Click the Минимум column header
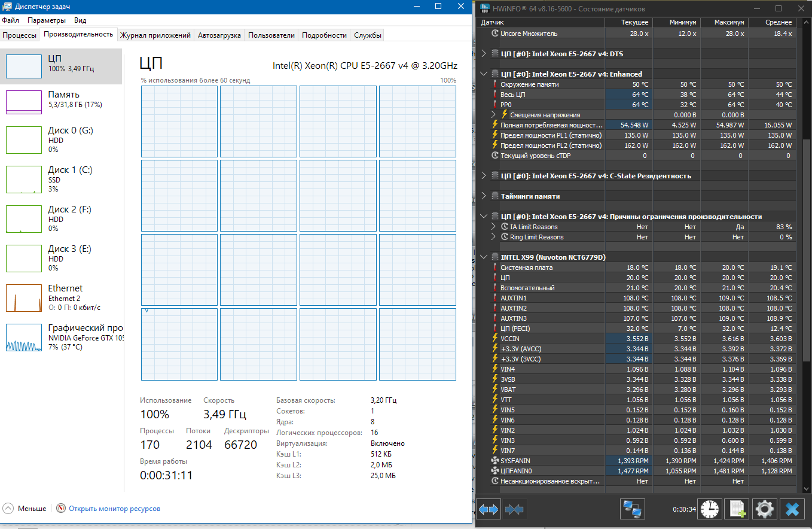Viewport: 812px width, 529px height. 676,22
